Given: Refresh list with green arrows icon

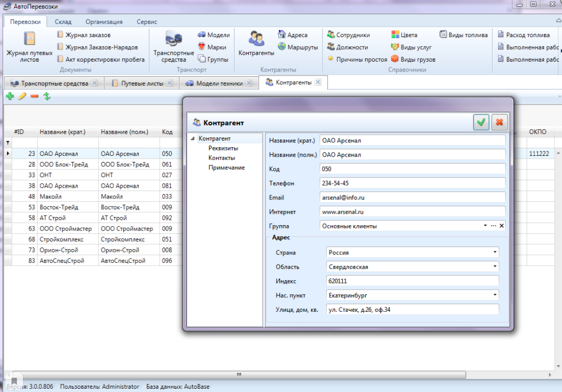Looking at the screenshot, I should 46,96.
